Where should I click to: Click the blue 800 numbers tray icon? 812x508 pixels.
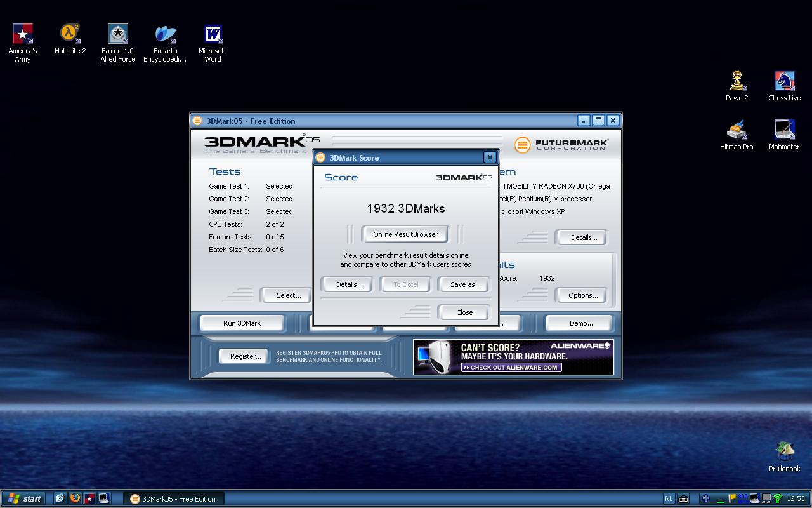point(743,498)
